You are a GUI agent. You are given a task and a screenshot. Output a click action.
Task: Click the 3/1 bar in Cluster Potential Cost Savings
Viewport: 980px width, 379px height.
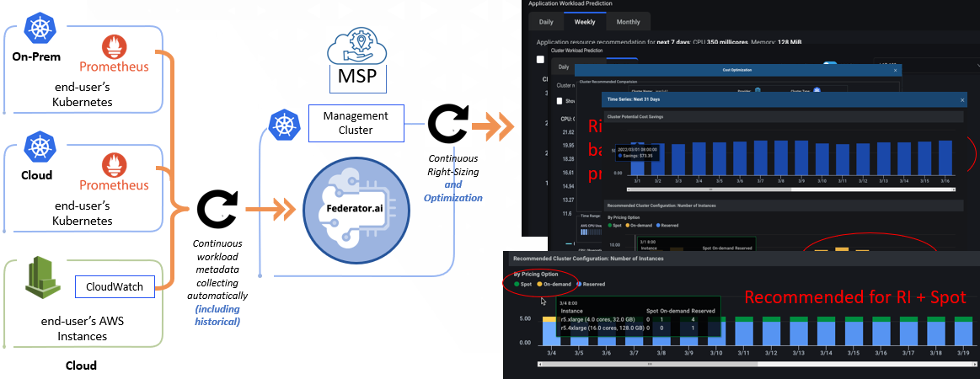tap(638, 158)
